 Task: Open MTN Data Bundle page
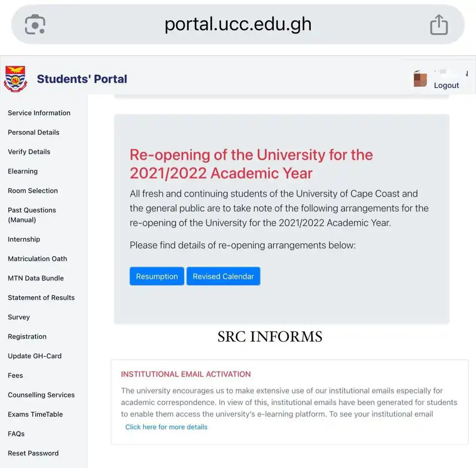click(x=35, y=278)
